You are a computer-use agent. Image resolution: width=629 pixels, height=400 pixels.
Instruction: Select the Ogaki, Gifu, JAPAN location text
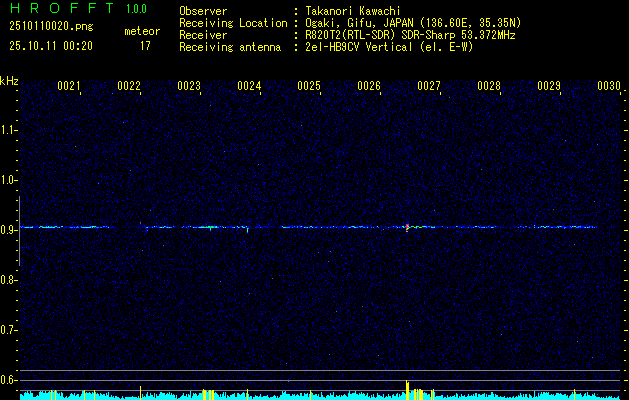[x=413, y=23]
